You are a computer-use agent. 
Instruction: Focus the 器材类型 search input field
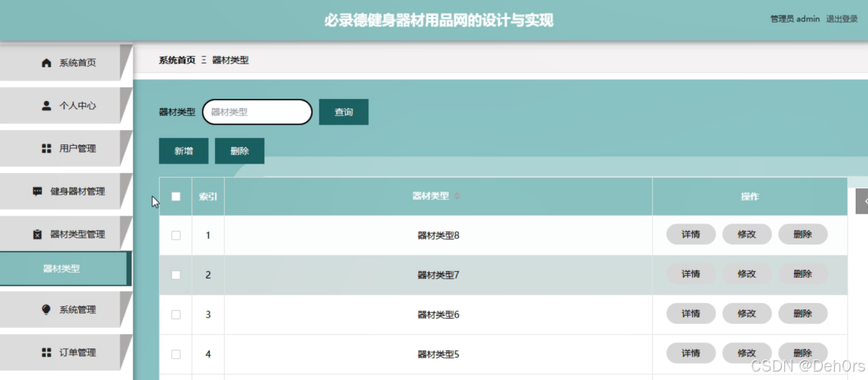click(x=257, y=112)
